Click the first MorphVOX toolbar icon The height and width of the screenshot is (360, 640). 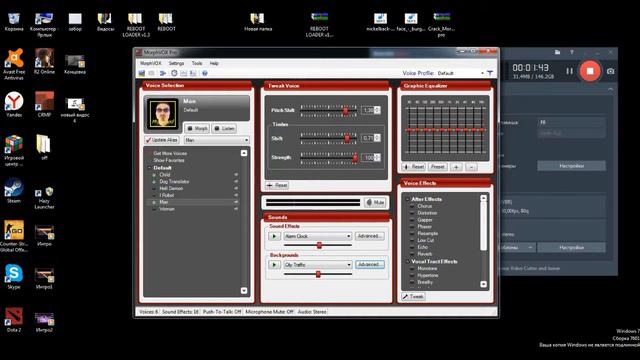(x=142, y=73)
